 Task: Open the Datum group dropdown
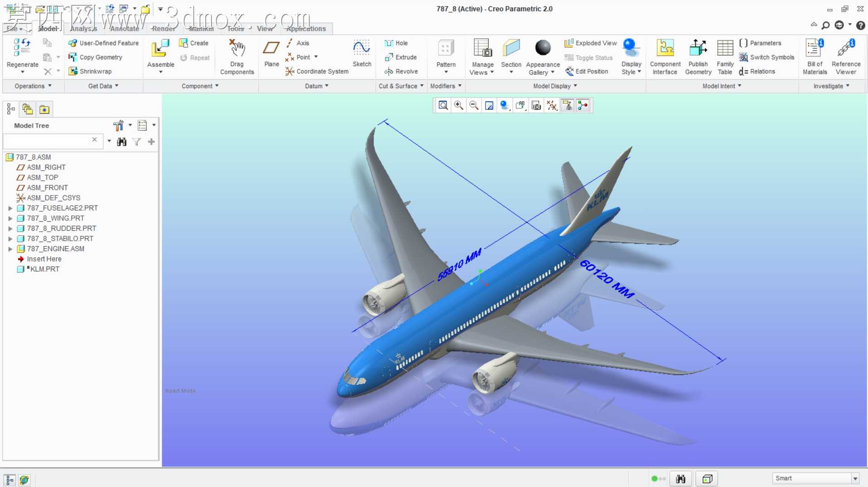[317, 86]
